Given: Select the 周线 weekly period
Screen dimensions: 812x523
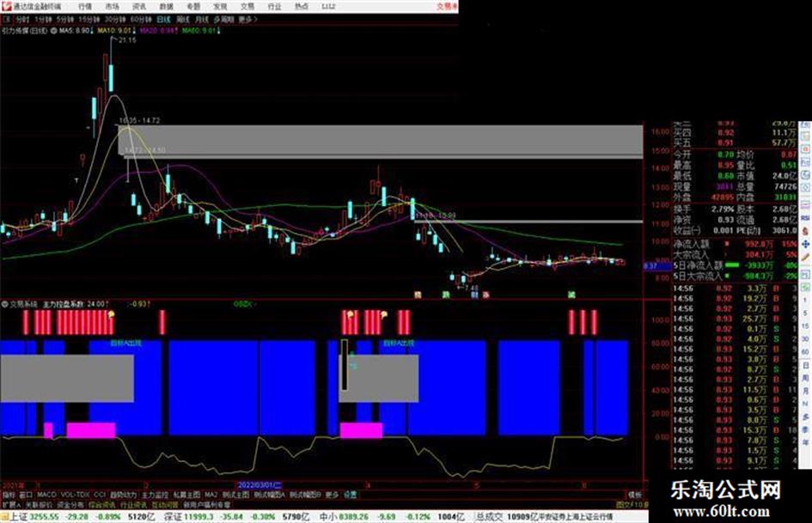Looking at the screenshot, I should (x=183, y=20).
